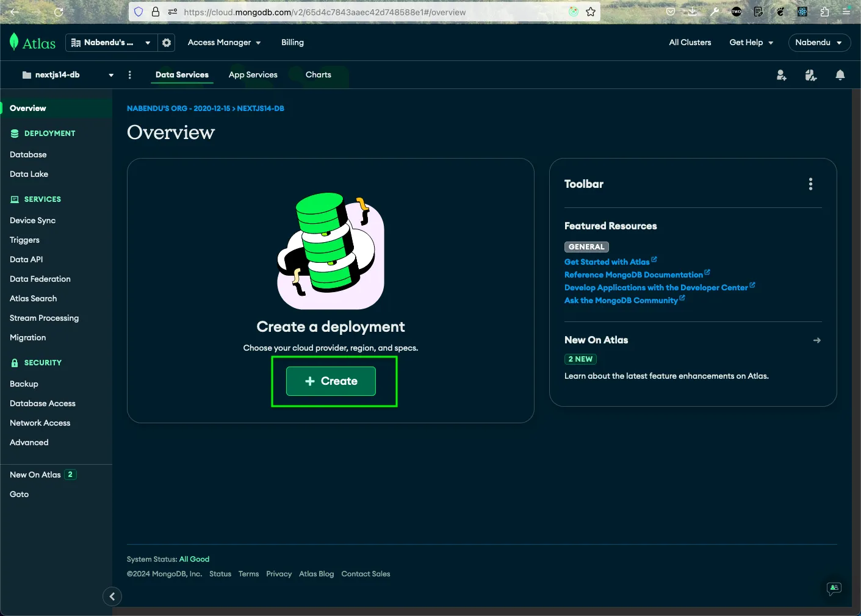Open Database Access settings
The height and width of the screenshot is (616, 861).
coord(43,404)
